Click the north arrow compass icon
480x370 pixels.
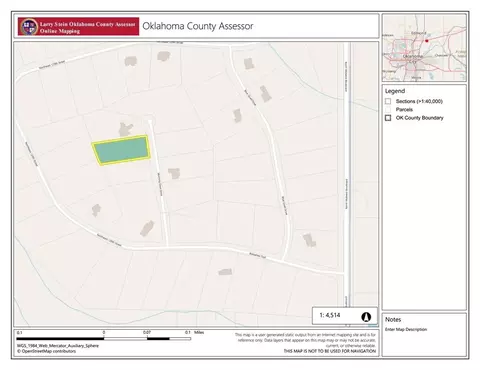pyautogui.click(x=366, y=317)
